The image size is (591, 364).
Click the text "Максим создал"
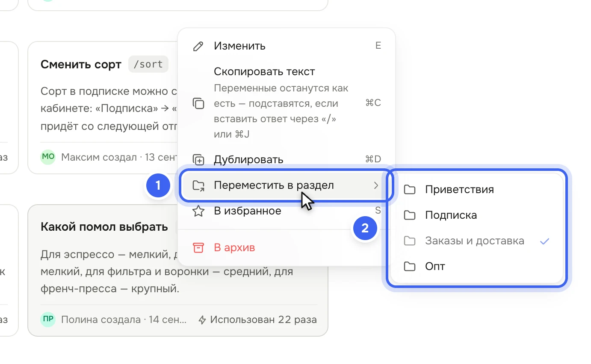(x=99, y=157)
